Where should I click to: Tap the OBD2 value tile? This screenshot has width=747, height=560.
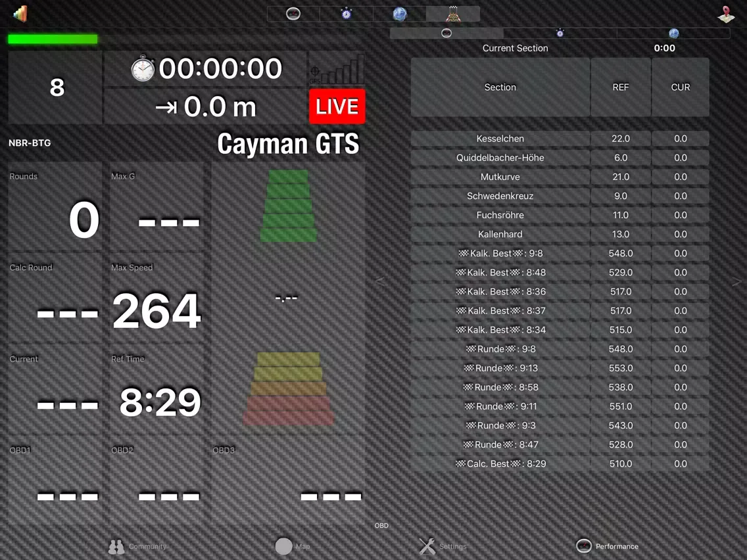tap(157, 480)
